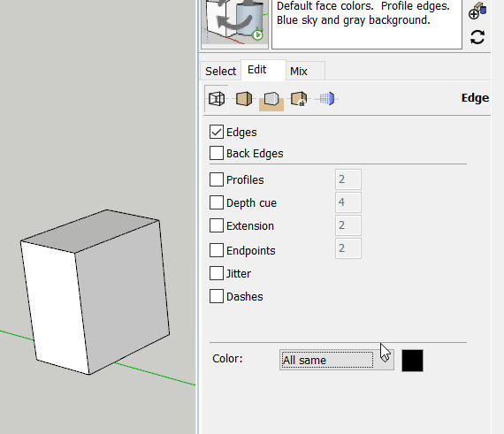Enable Profiles checkbox

pyautogui.click(x=217, y=179)
